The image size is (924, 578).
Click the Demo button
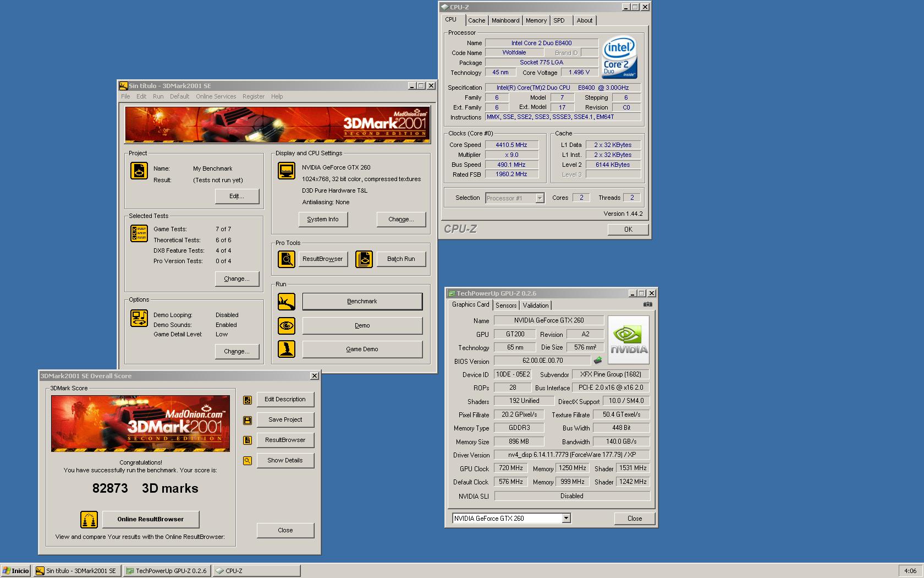[x=362, y=325]
